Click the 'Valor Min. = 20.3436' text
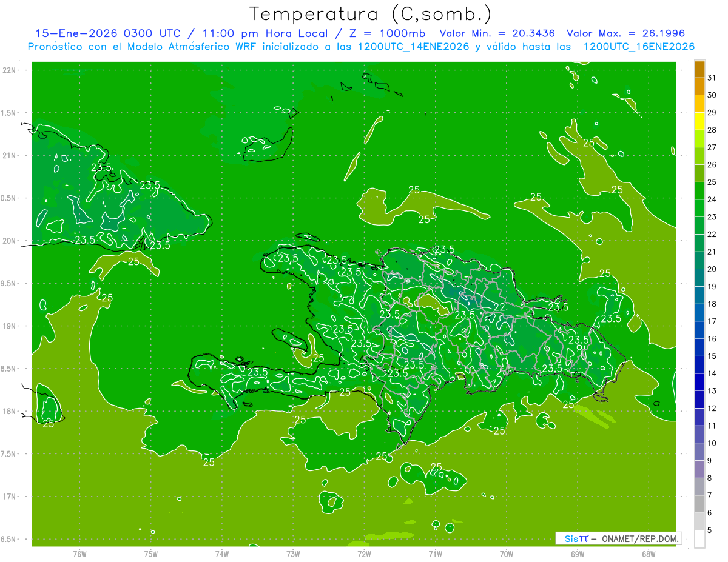This screenshot has width=728, height=562. (497, 33)
